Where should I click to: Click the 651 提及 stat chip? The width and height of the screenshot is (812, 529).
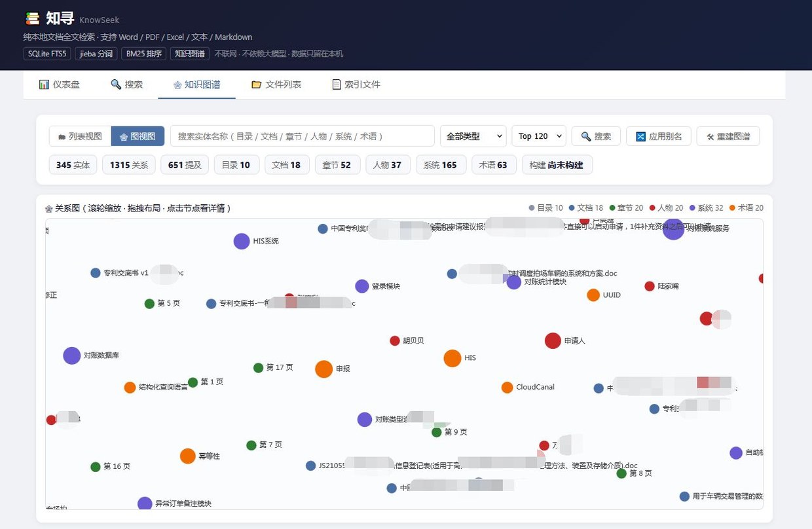(x=185, y=165)
